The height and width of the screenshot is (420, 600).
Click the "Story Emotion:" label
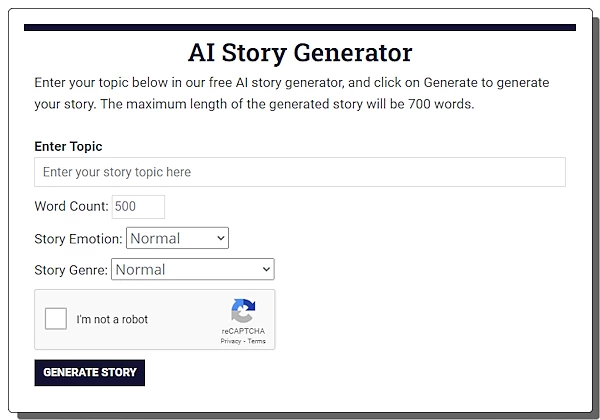point(78,239)
